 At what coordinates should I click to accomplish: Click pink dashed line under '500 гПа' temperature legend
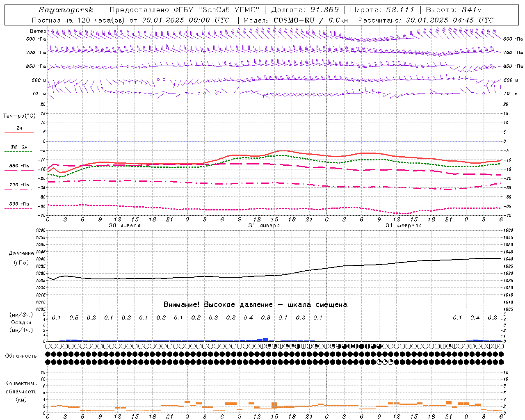[18, 209]
